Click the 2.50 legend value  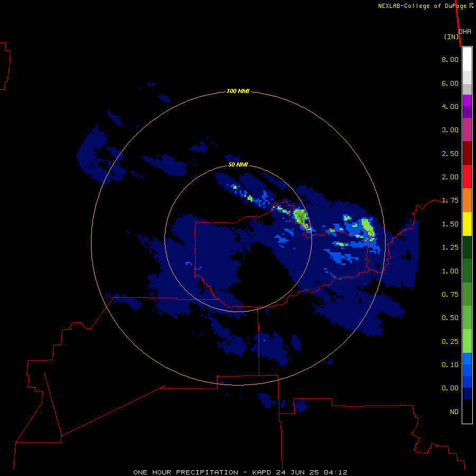point(450,153)
